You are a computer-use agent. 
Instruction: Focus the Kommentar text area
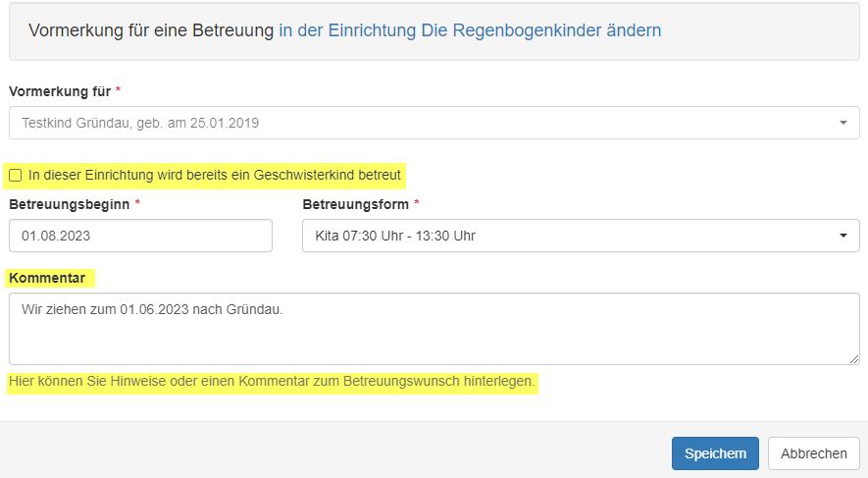click(x=434, y=329)
